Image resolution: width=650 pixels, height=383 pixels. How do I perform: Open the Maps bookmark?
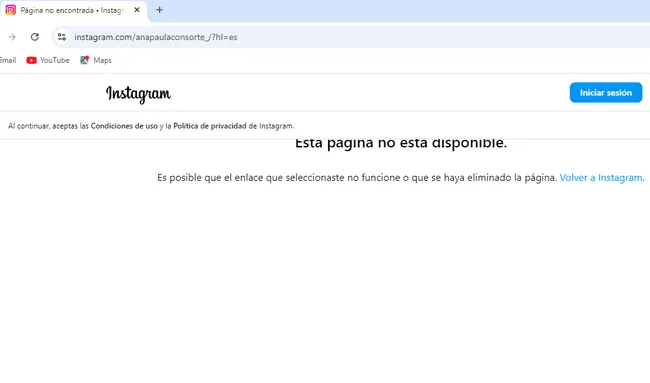pyautogui.click(x=96, y=60)
